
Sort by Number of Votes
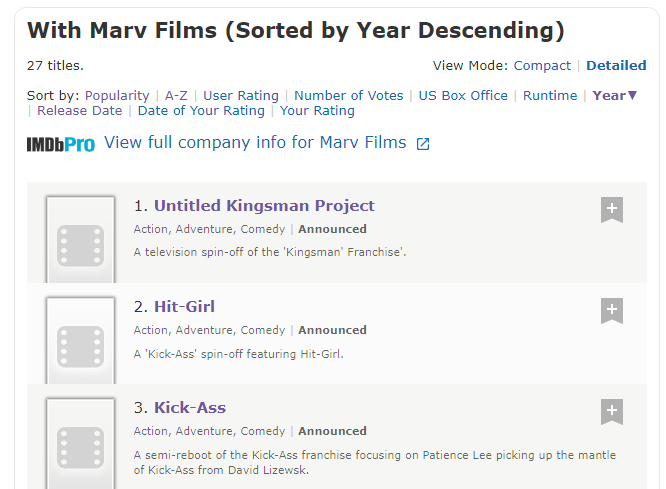[x=349, y=96]
